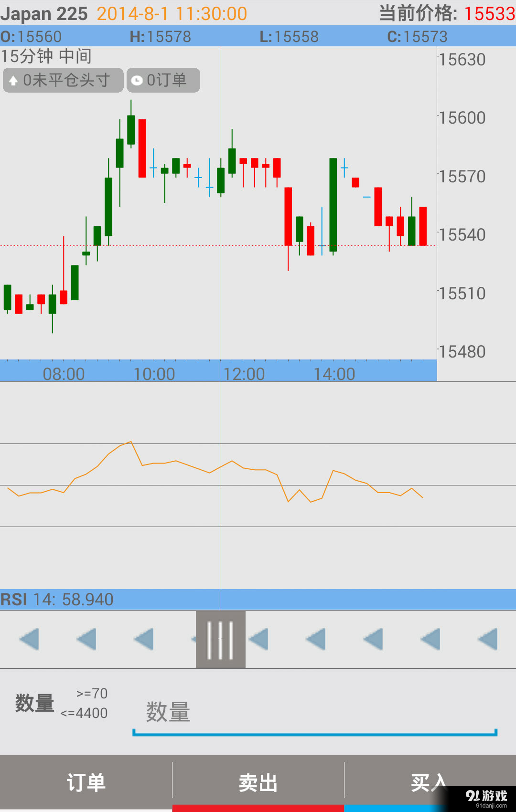
Task: Tap the <=4400 maximum quantity hint
Action: tap(84, 713)
